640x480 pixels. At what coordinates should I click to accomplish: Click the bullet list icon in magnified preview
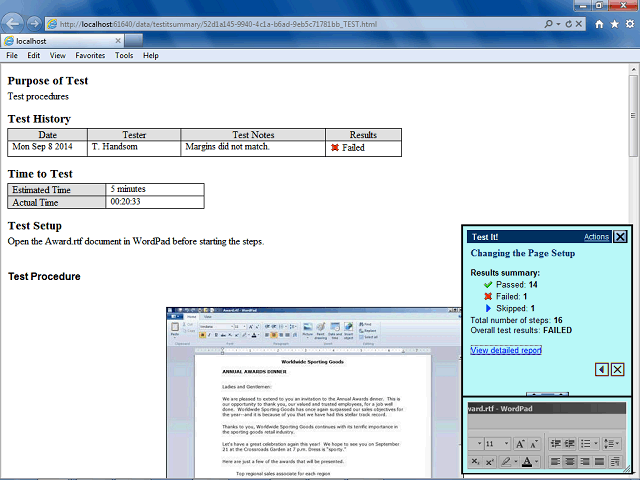[x=586, y=443]
